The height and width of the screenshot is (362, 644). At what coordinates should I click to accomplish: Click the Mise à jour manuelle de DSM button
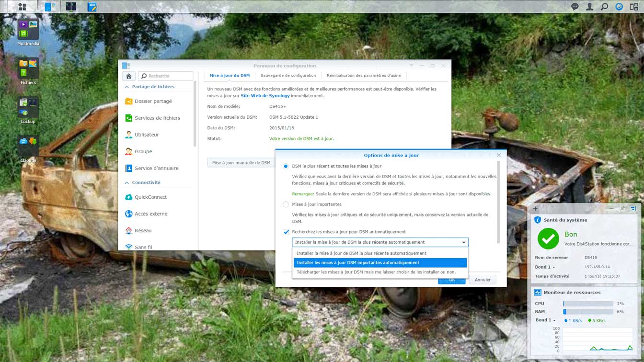(x=241, y=163)
